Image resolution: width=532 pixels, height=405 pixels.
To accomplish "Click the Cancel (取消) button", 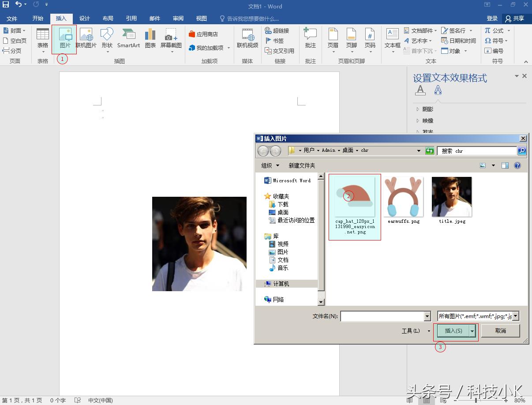I will point(500,331).
